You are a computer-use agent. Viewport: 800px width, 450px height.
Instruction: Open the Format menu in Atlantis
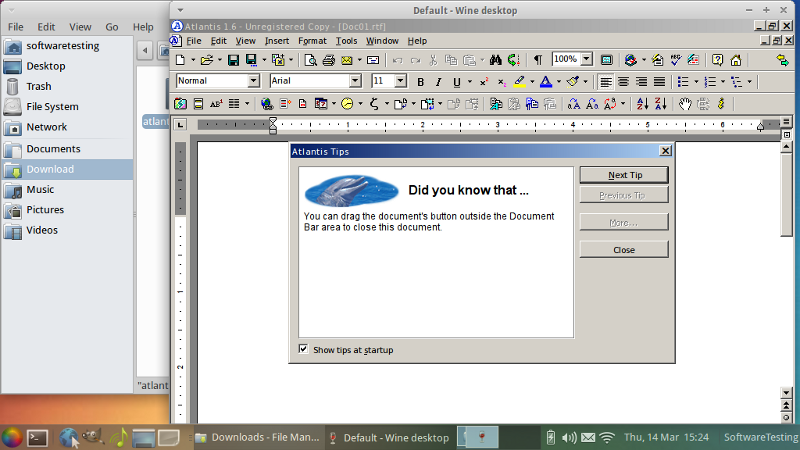(x=312, y=41)
